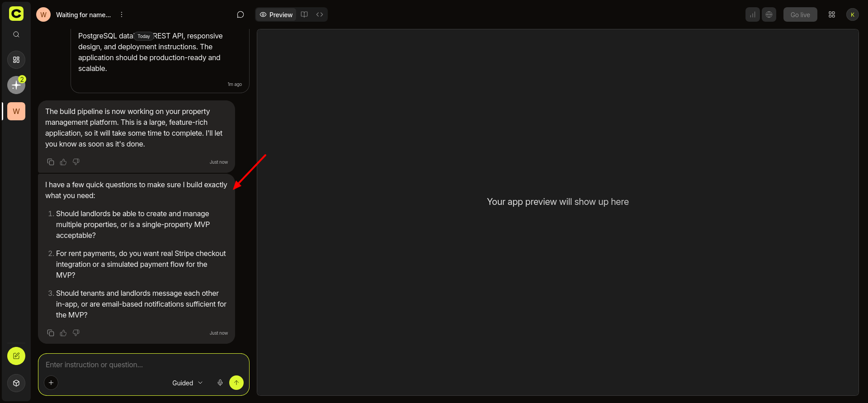
Task: Switch to the Preview tab
Action: point(276,14)
